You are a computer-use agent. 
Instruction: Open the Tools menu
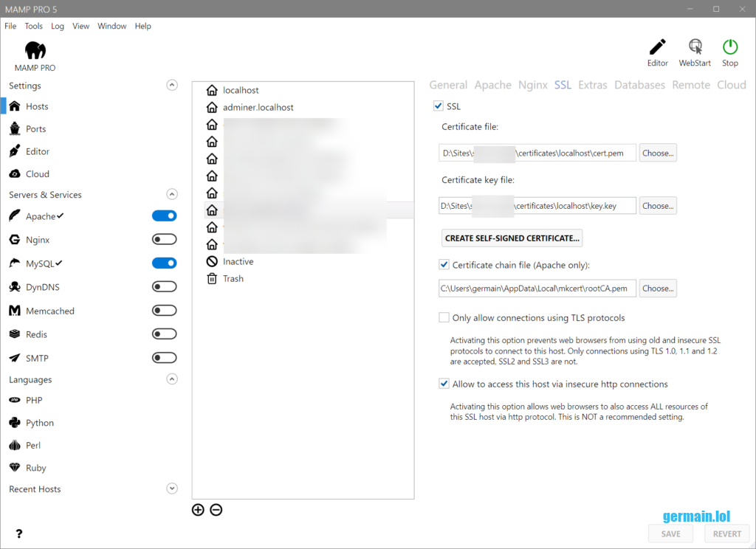tap(33, 26)
